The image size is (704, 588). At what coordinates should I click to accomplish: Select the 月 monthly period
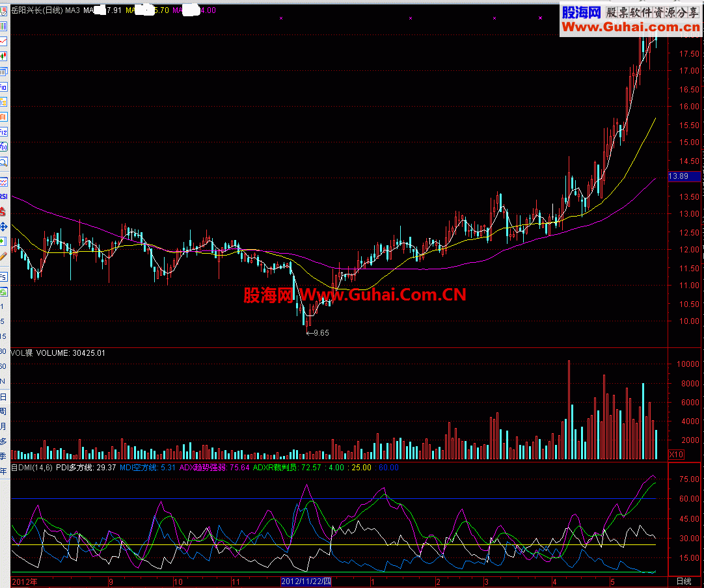(3, 427)
